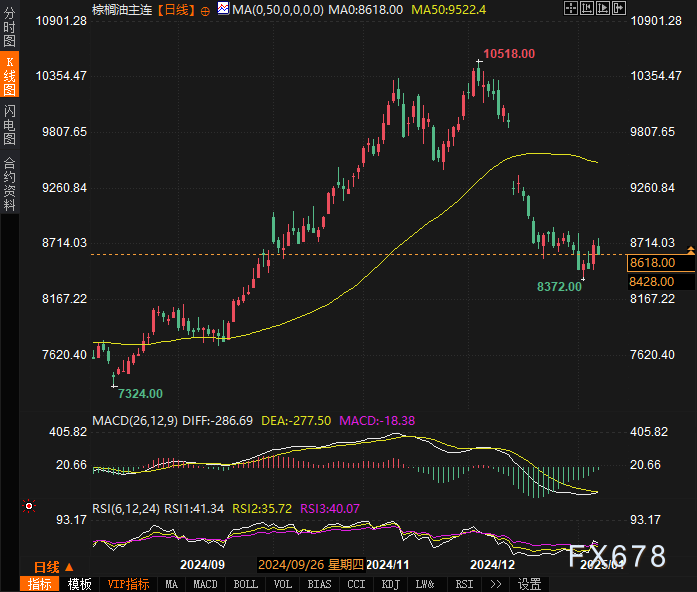Open the 合约资料 side panel

[x=9, y=183]
